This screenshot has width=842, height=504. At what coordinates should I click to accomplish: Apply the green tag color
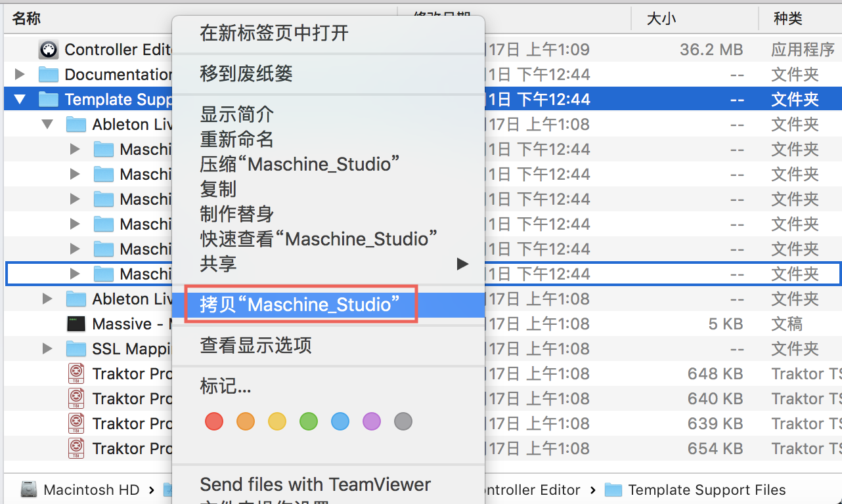click(309, 421)
